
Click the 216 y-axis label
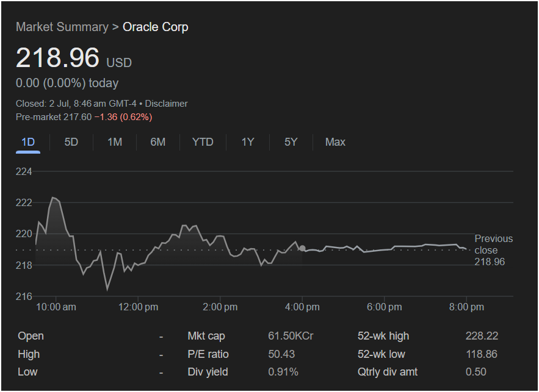[x=24, y=296]
